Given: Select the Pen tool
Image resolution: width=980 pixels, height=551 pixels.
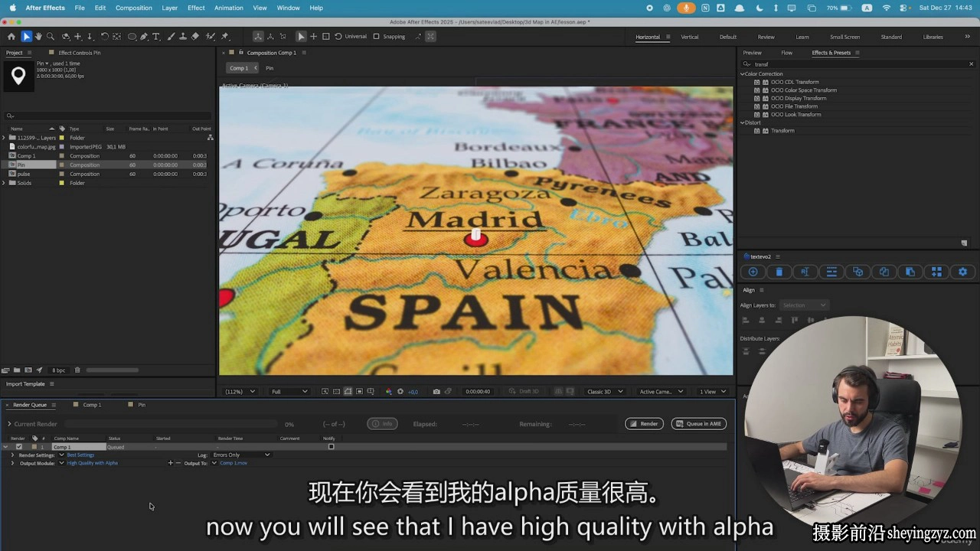Looking at the screenshot, I should click(143, 36).
